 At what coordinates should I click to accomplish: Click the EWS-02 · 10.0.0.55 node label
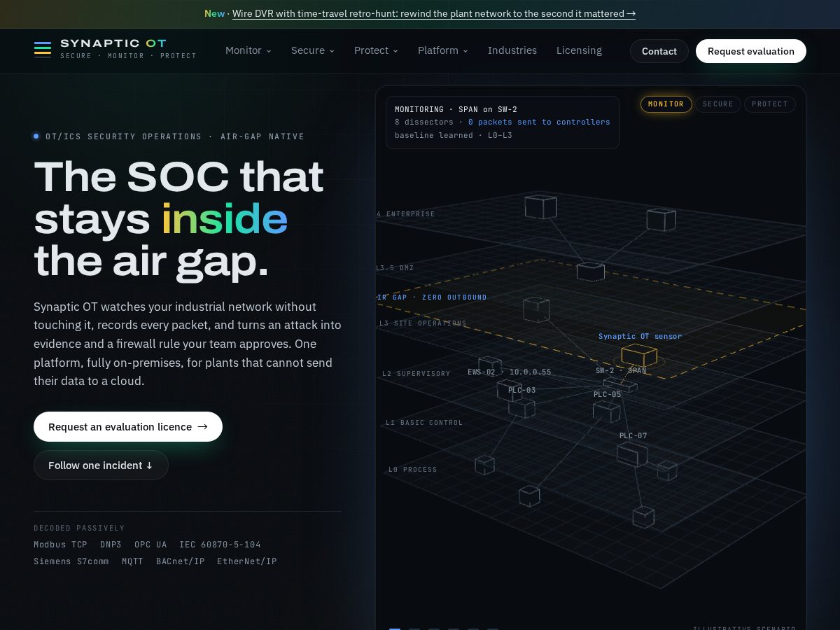tap(510, 372)
